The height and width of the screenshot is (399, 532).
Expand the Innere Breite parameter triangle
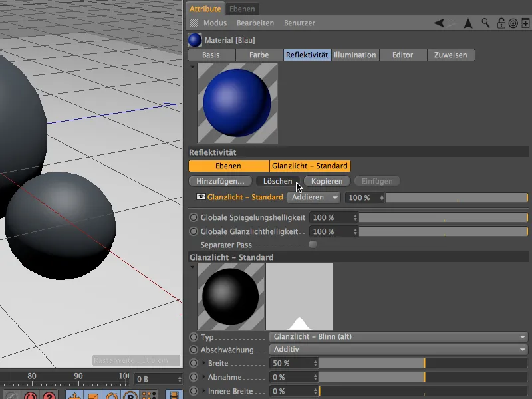coord(203,390)
